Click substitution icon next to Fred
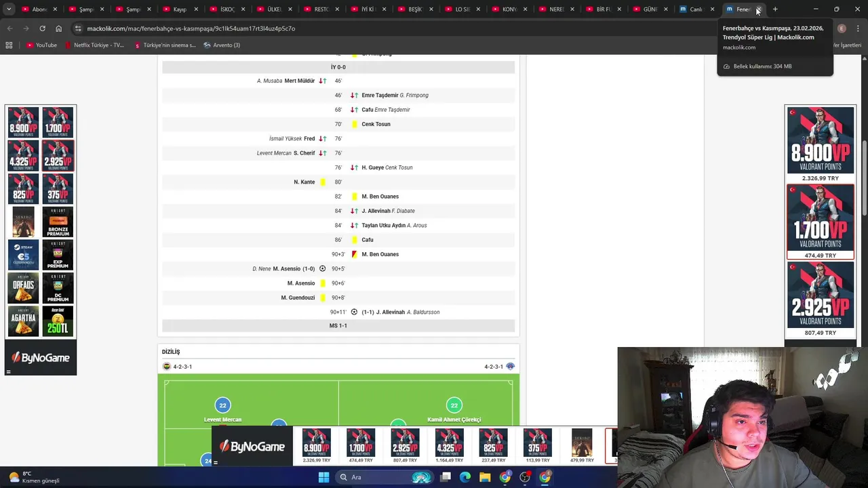This screenshot has height=488, width=868. [x=323, y=138]
